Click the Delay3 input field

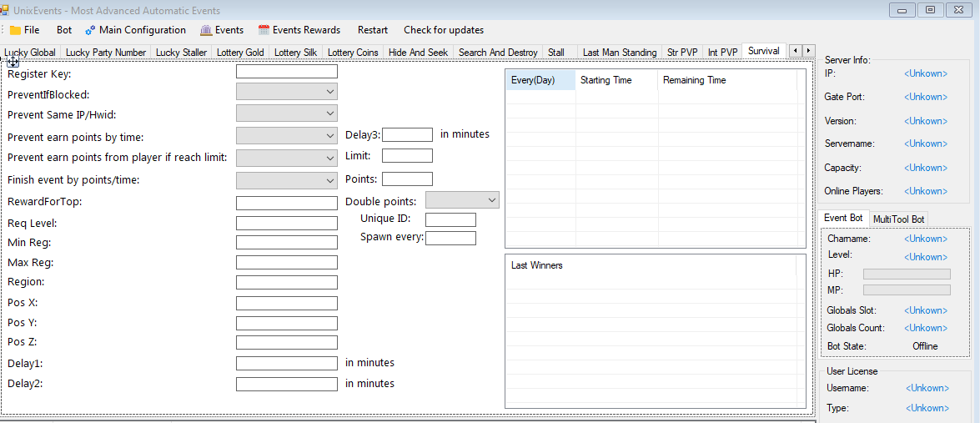point(407,134)
